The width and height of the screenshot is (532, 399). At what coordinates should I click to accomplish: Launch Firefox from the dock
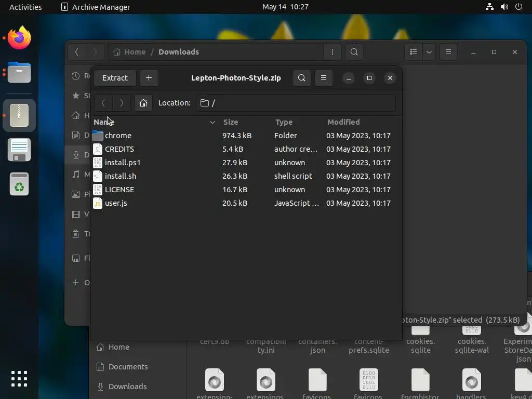(19, 38)
